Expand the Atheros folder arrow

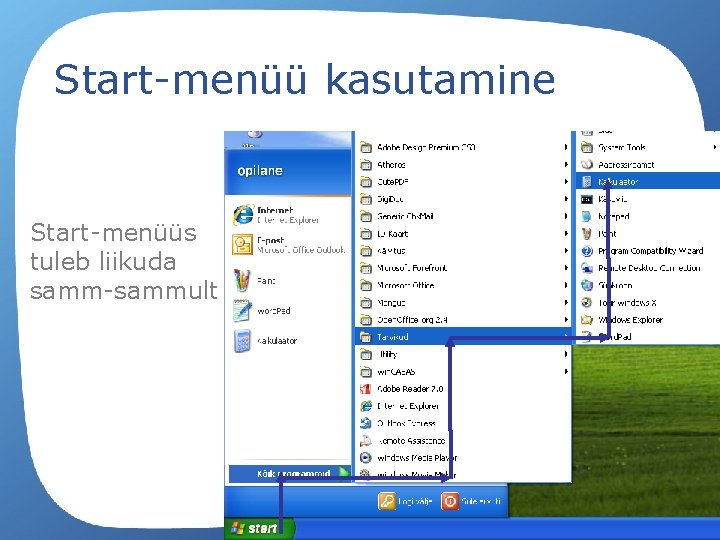[566, 164]
